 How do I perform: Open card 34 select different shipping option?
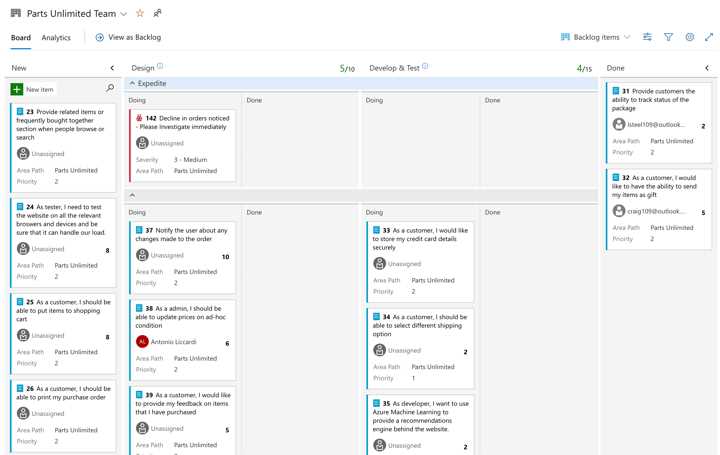point(420,326)
